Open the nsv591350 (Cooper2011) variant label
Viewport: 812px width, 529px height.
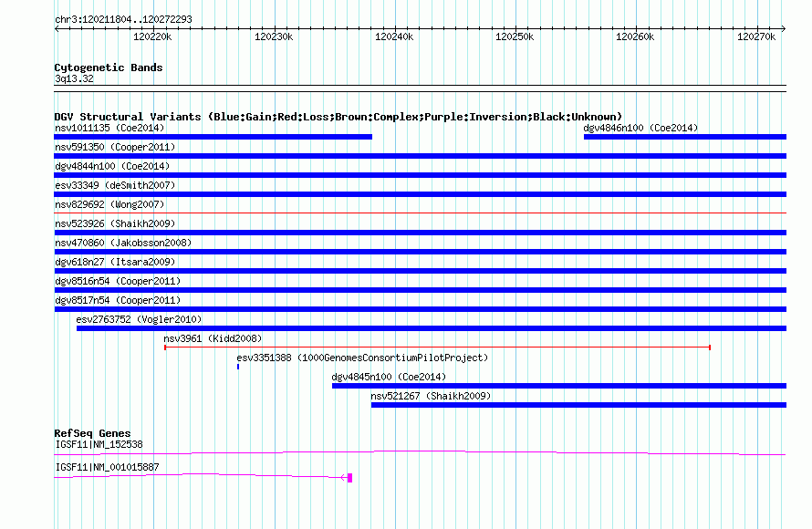[115, 147]
